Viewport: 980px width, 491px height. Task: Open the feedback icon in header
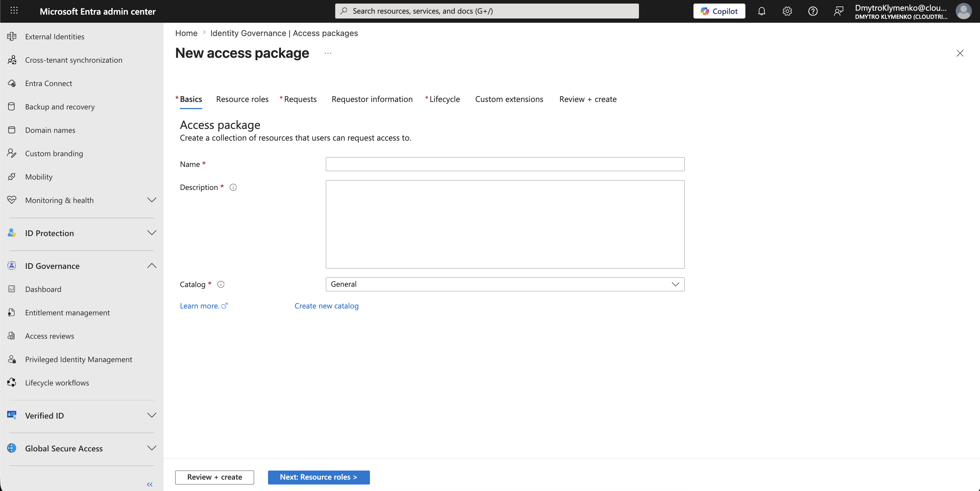coord(839,11)
